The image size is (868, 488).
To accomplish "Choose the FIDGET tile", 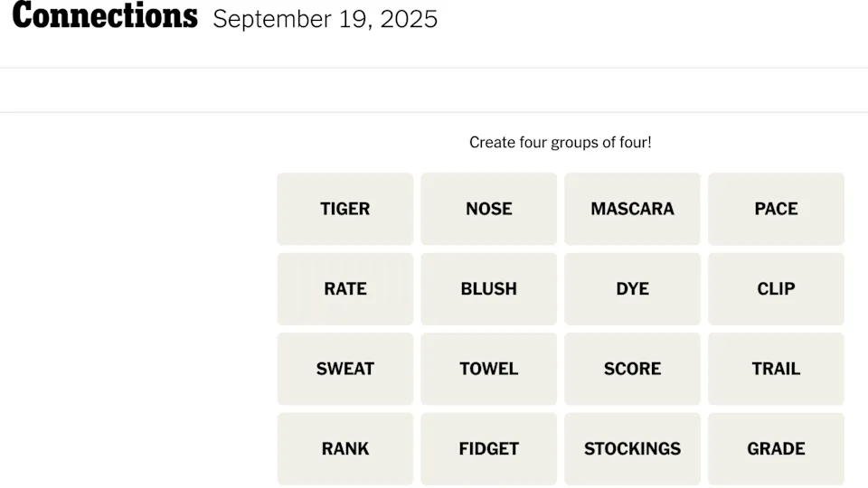I will 488,449.
